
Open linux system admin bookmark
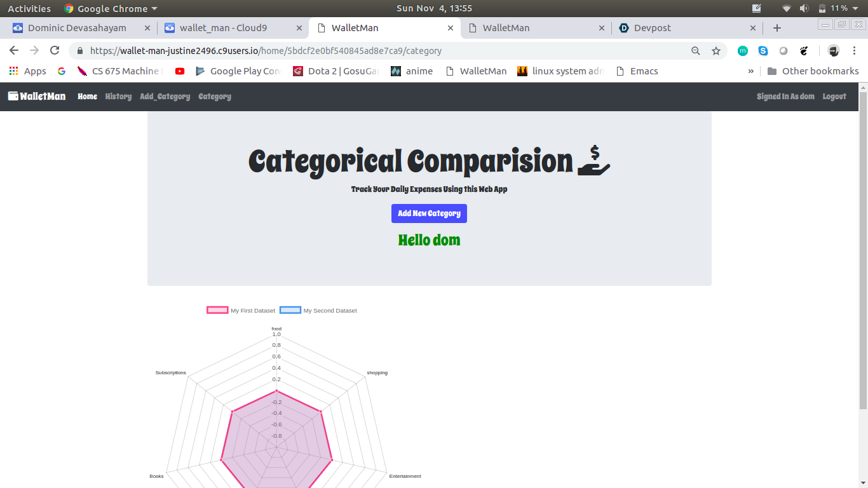pyautogui.click(x=560, y=71)
